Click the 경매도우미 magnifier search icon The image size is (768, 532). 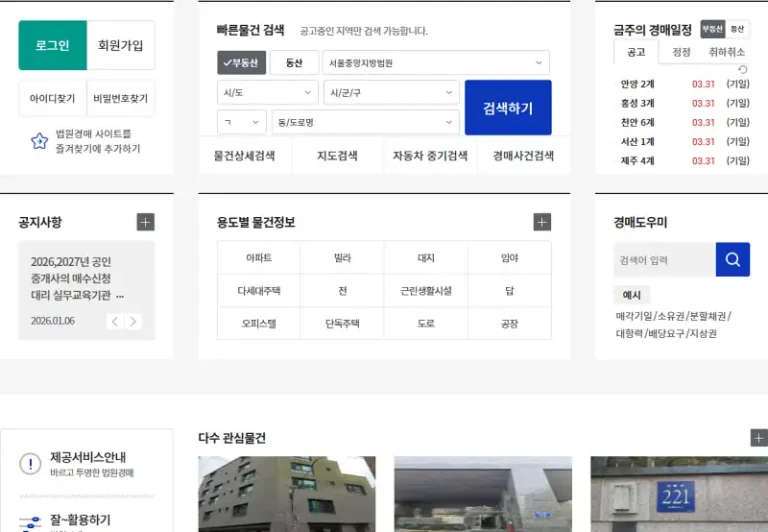tap(733, 260)
